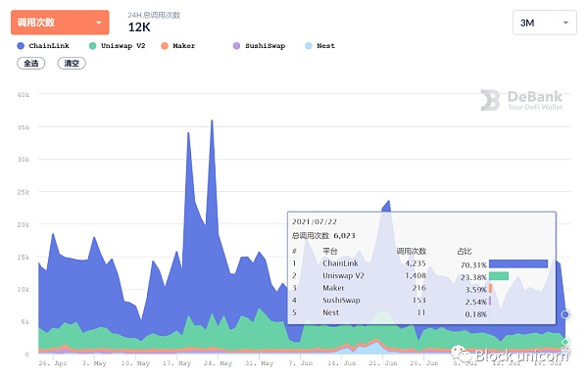Toggle ChainLink series in legend
The height and width of the screenshot is (380, 588).
[43, 46]
